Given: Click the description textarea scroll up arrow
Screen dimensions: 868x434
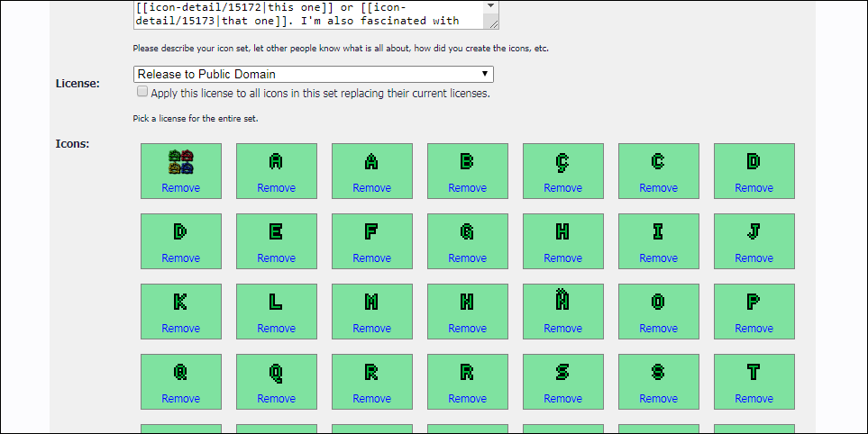Looking at the screenshot, I should pos(491,5).
